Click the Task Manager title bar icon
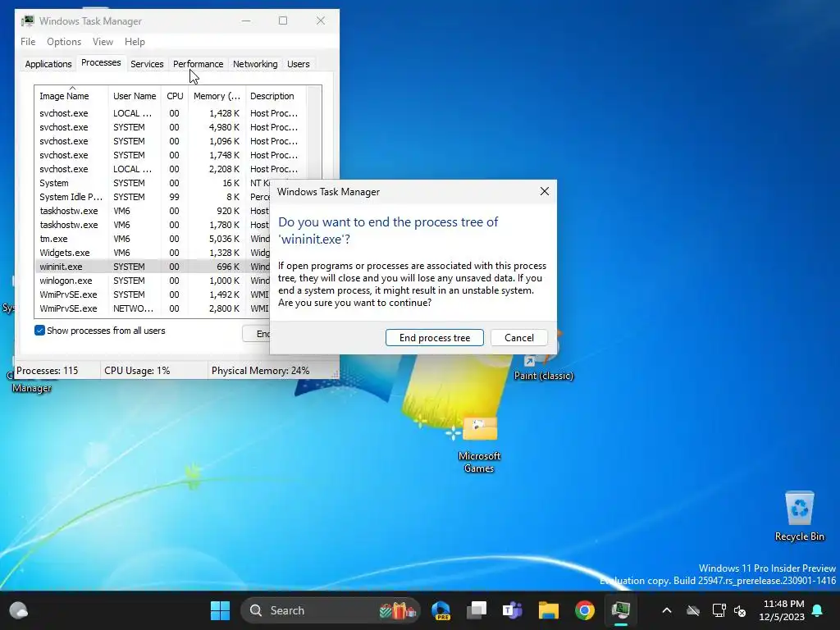The height and width of the screenshot is (630, 840). tap(28, 21)
